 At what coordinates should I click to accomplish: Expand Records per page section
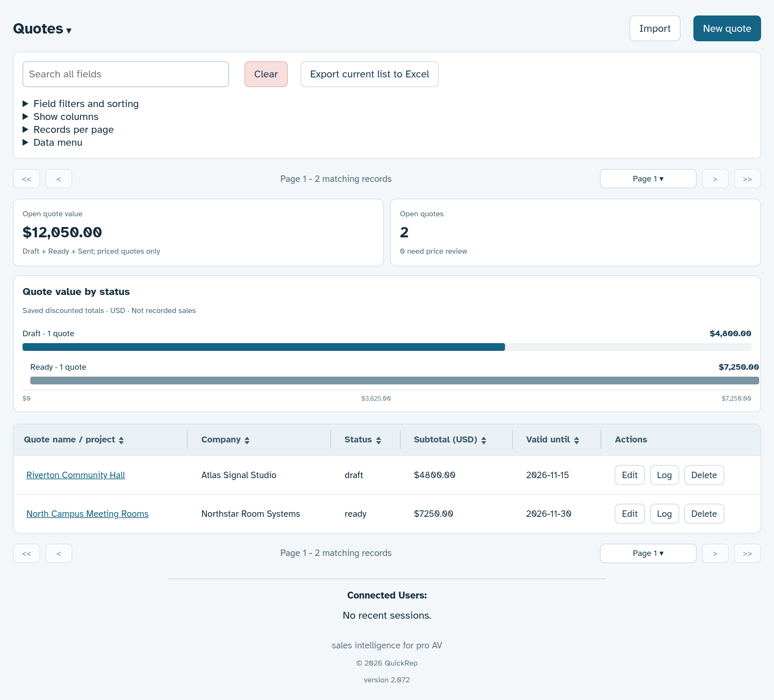pyautogui.click(x=68, y=129)
